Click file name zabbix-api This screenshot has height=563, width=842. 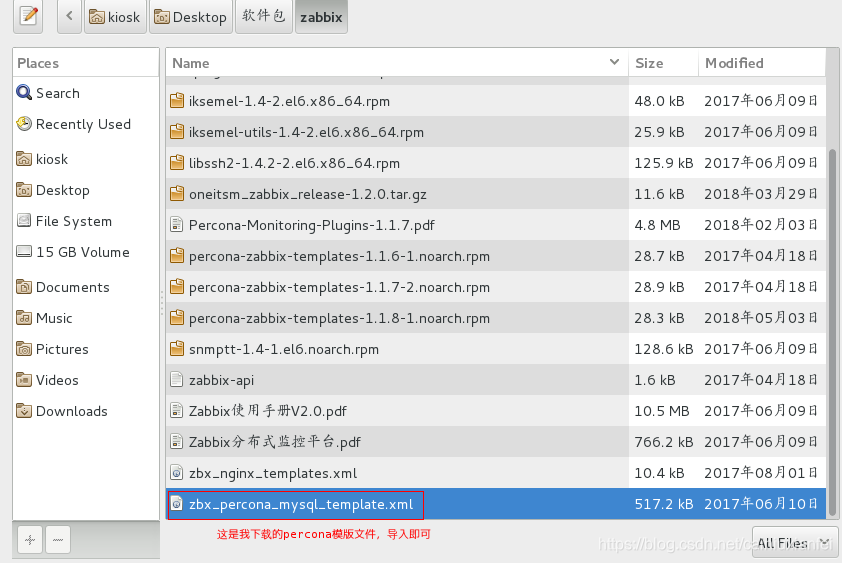tap(221, 380)
